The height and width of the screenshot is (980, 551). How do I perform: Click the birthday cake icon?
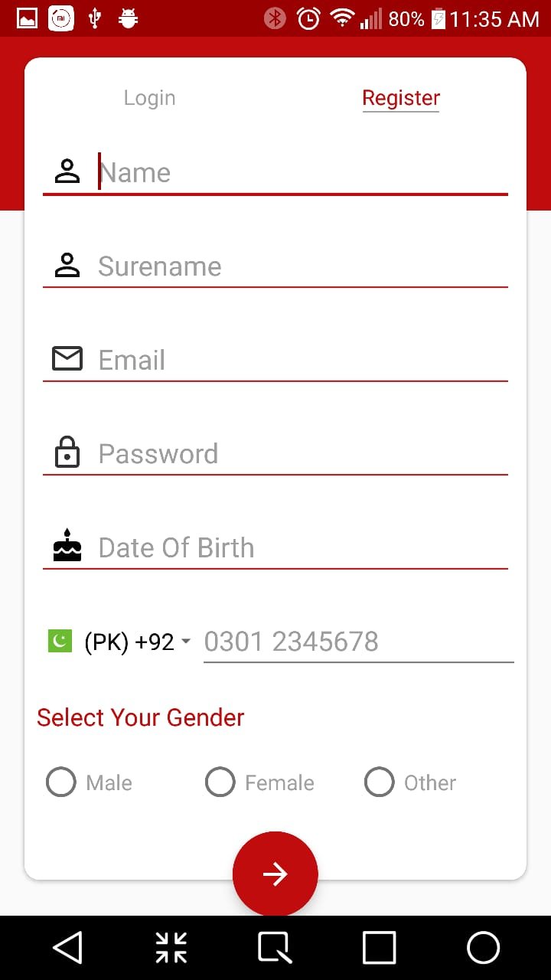coord(67,547)
